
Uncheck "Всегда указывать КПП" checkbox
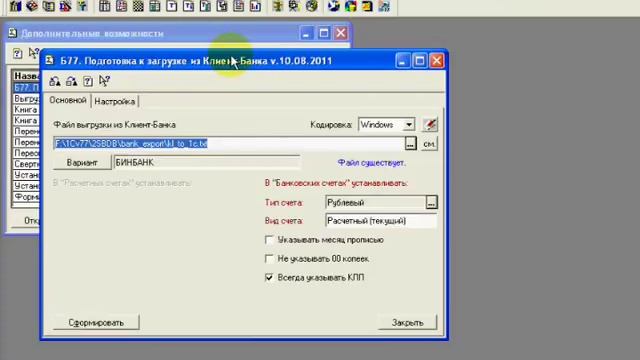[269, 278]
